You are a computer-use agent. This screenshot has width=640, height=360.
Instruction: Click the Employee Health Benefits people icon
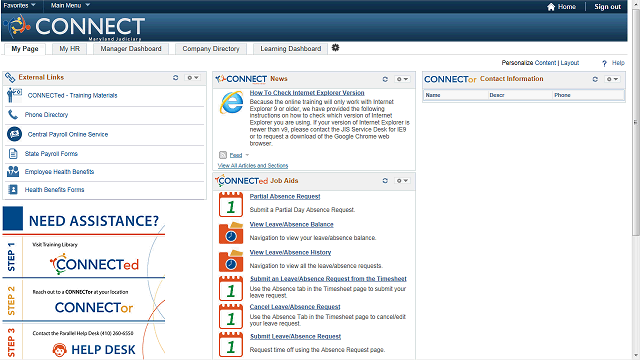pyautogui.click(x=13, y=171)
